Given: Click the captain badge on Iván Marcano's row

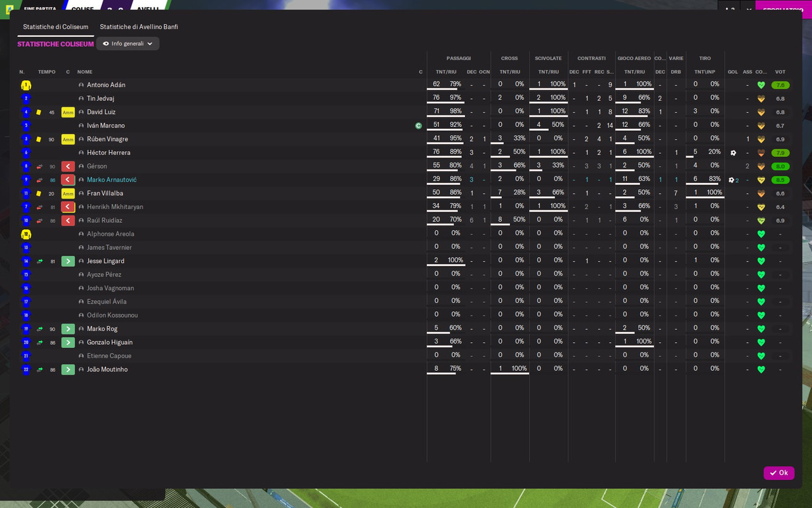Looking at the screenshot, I should (419, 126).
